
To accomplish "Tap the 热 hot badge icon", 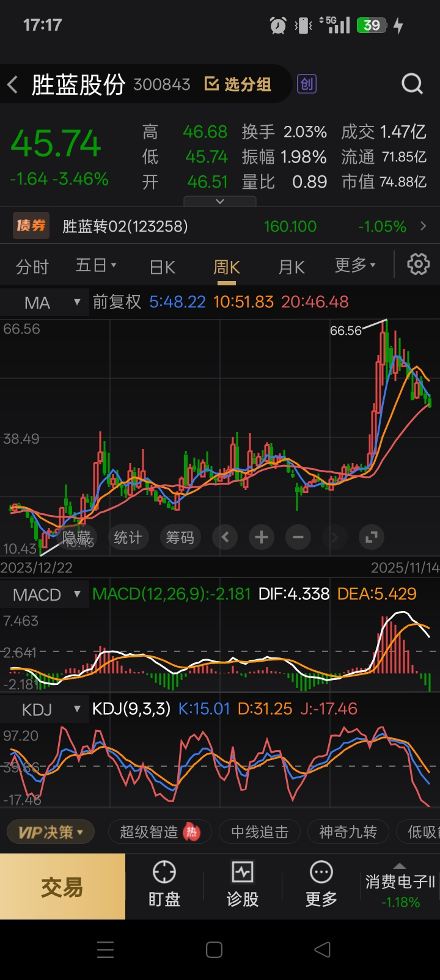I will pos(192,832).
